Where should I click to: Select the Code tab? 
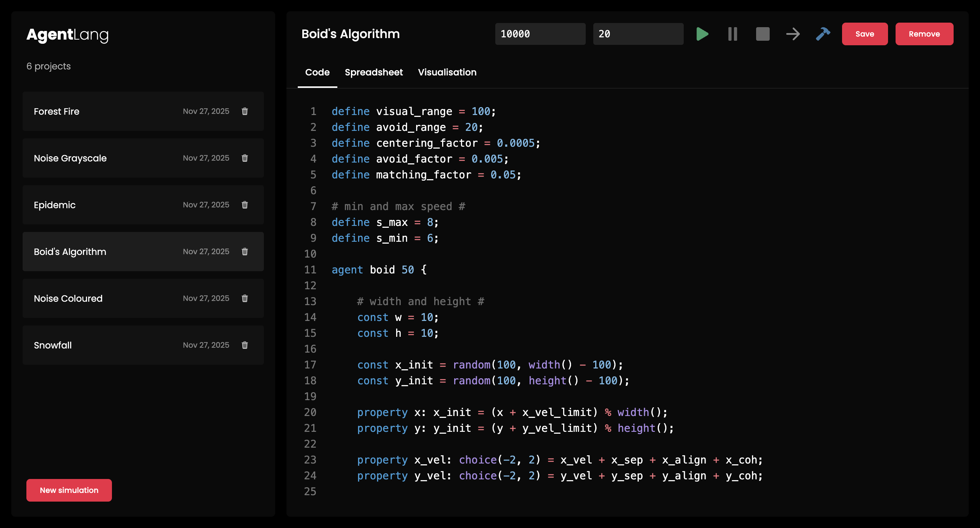317,72
